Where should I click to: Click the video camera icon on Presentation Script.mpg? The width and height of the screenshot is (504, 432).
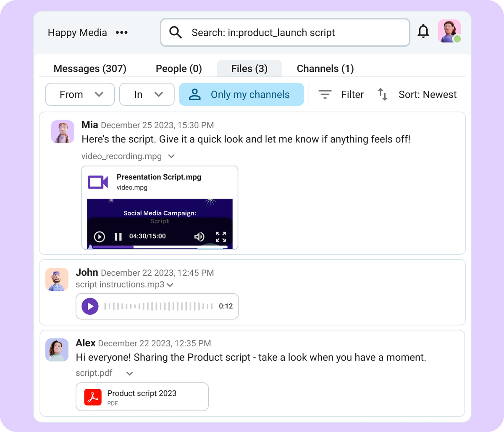[x=97, y=182]
